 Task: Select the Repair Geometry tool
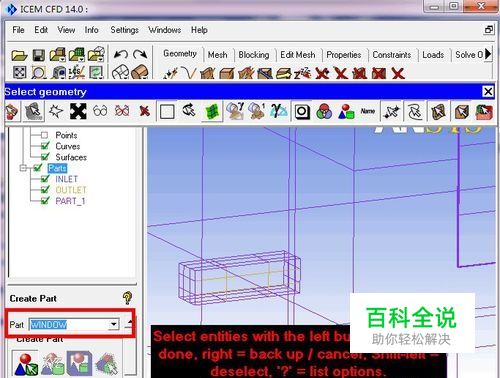(x=265, y=73)
